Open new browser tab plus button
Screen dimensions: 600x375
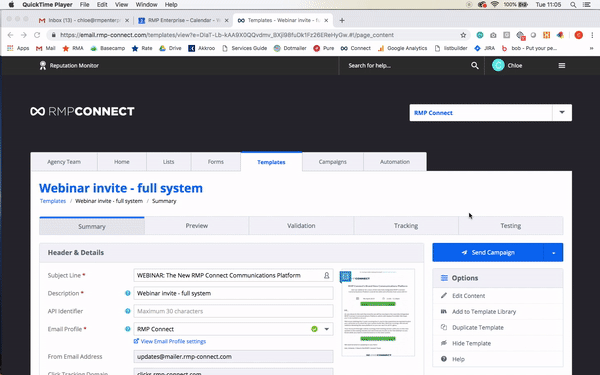pos(342,20)
